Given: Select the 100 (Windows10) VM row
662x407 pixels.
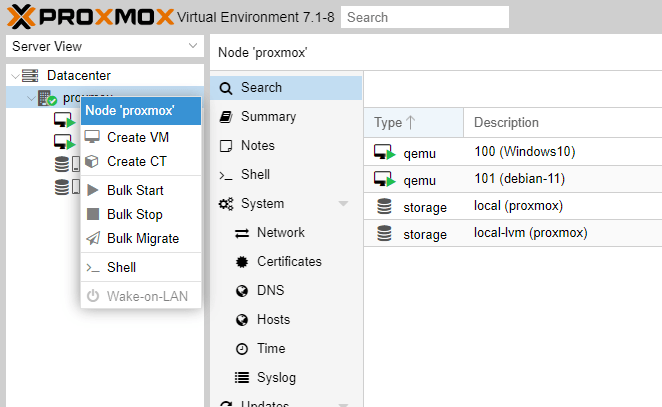Looking at the screenshot, I should [x=510, y=152].
